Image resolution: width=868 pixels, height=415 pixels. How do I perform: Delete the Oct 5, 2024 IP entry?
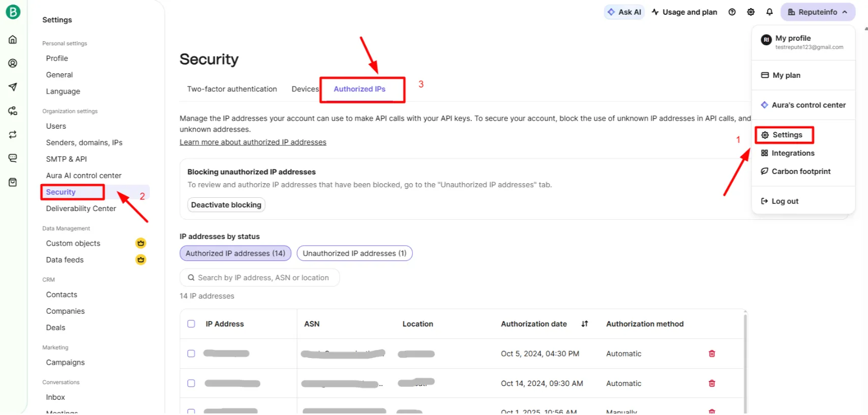coord(712,353)
